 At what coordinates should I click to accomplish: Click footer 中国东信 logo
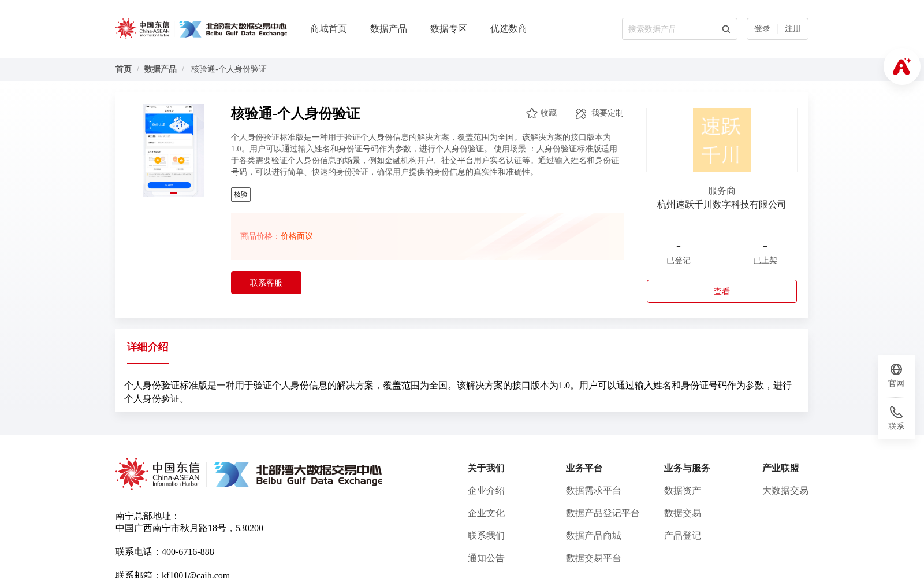pyautogui.click(x=158, y=474)
